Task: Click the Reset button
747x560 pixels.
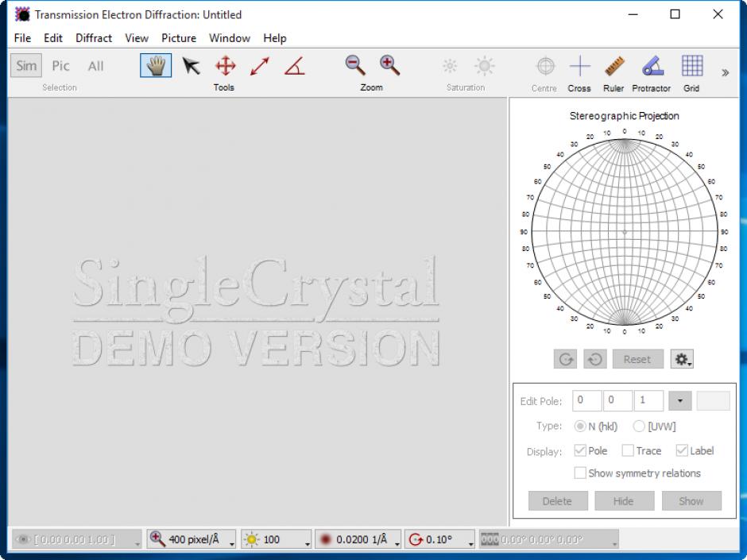Action: pos(637,359)
